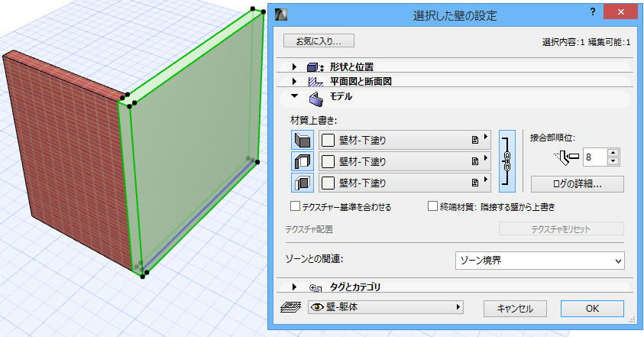
Task: Click the 形状と位置 box icon
Action: [x=316, y=67]
